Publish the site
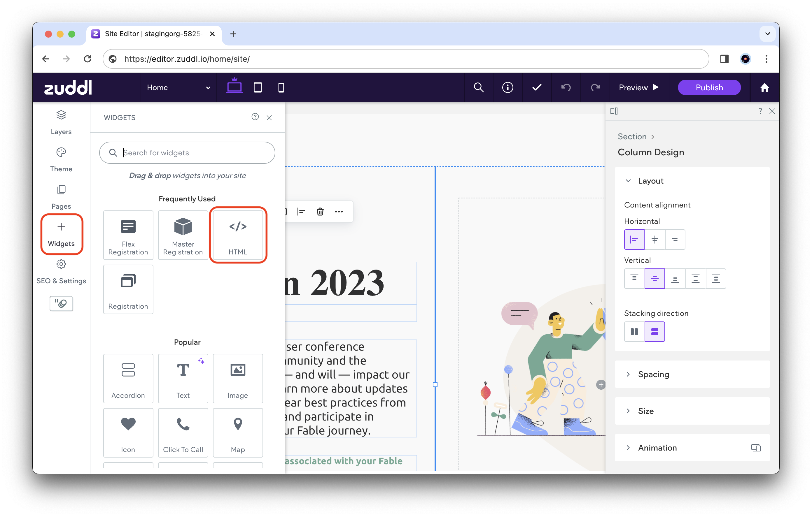The image size is (812, 517). (709, 87)
